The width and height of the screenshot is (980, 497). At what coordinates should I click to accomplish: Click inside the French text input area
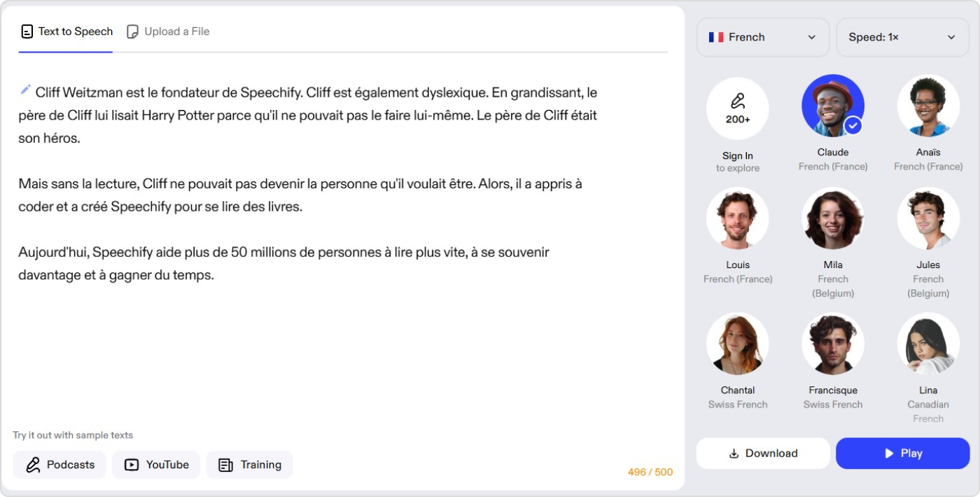pos(308,336)
